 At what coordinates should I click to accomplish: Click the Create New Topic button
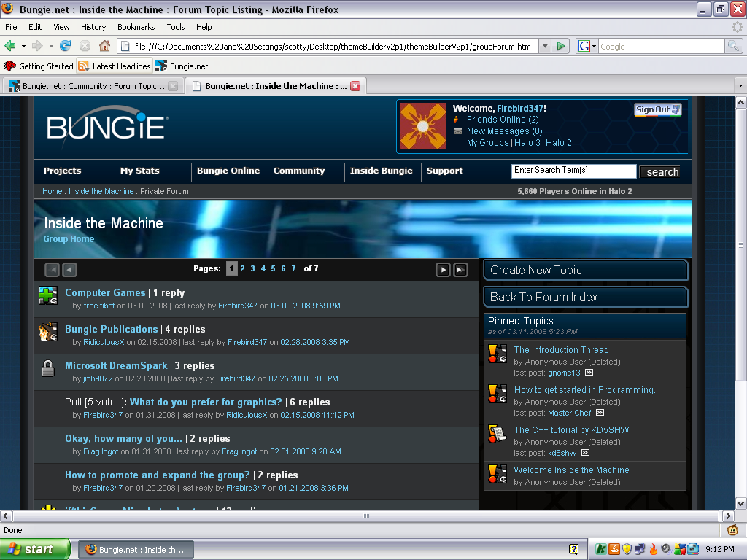point(585,270)
